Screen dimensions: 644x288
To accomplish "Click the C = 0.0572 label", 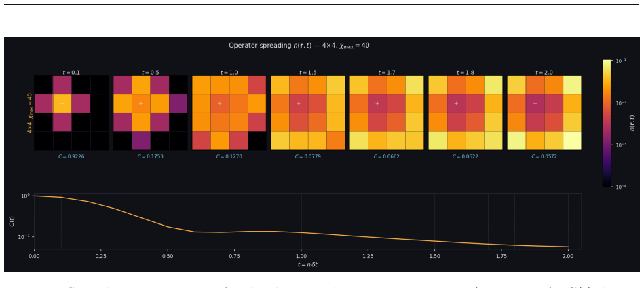I will pos(544,156).
